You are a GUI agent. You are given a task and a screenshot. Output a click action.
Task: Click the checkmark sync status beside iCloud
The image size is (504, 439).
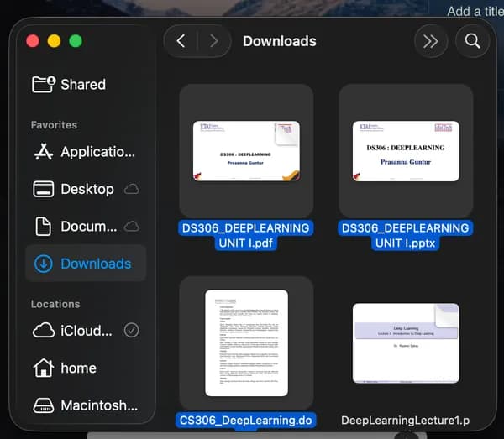(x=132, y=330)
